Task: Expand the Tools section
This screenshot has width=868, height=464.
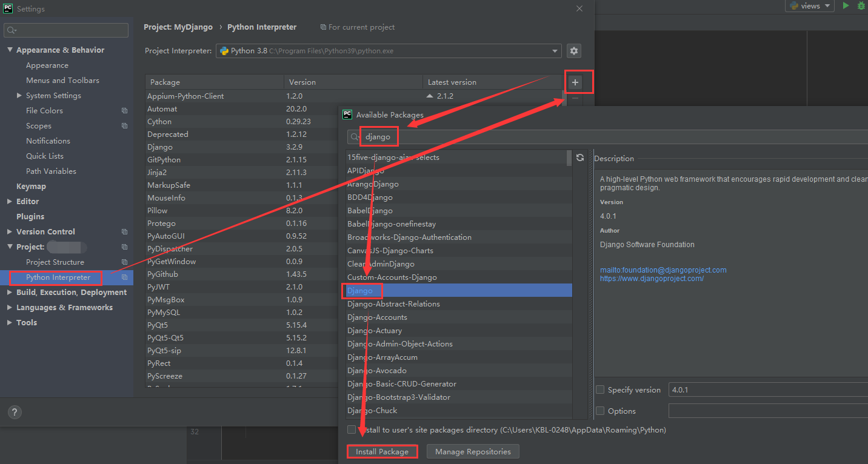Action: pos(10,323)
